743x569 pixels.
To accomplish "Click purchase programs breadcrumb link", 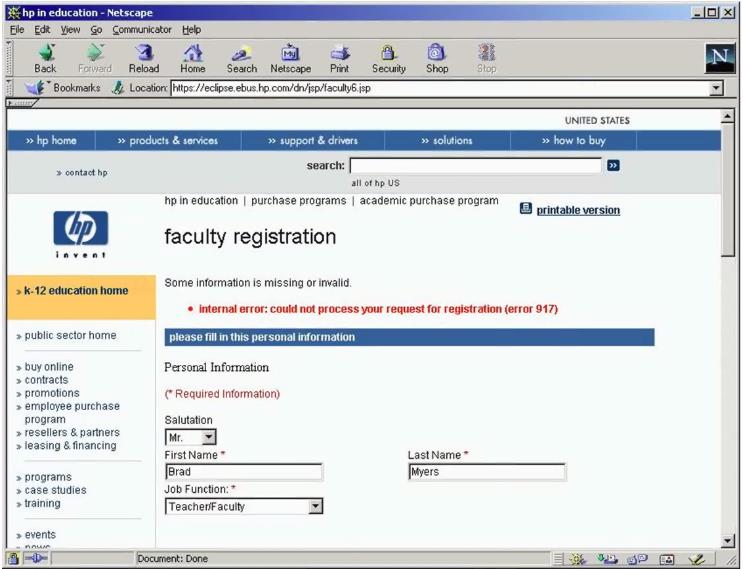I will [x=299, y=201].
